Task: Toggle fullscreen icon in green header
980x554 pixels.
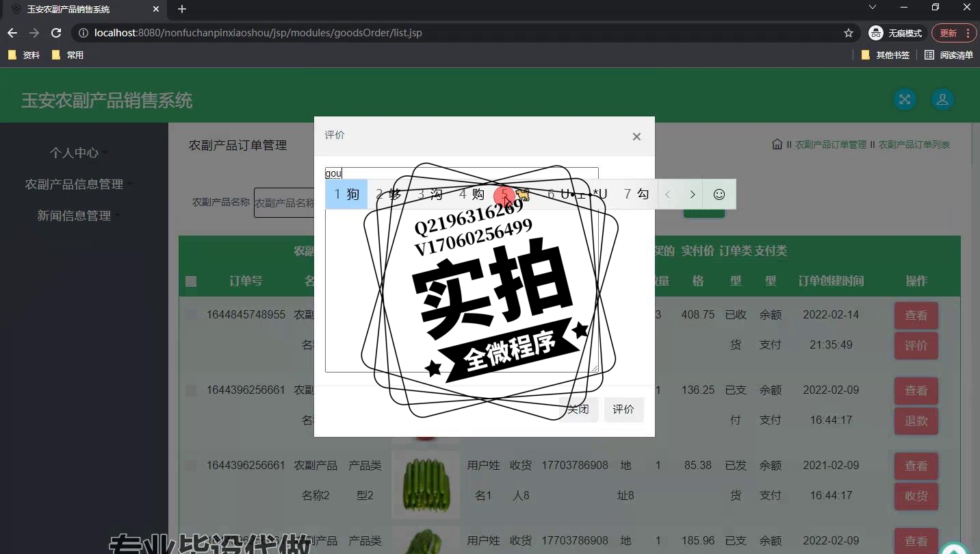Action: (905, 99)
